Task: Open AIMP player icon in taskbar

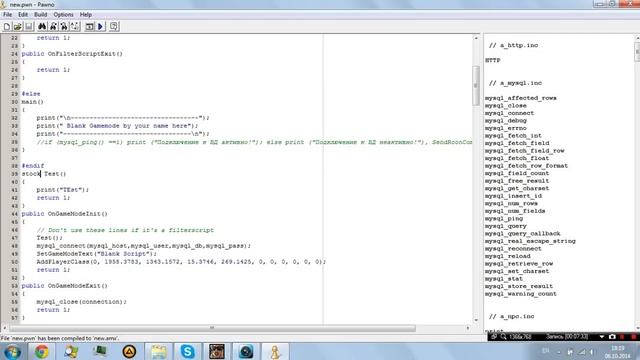Action: pos(129,351)
